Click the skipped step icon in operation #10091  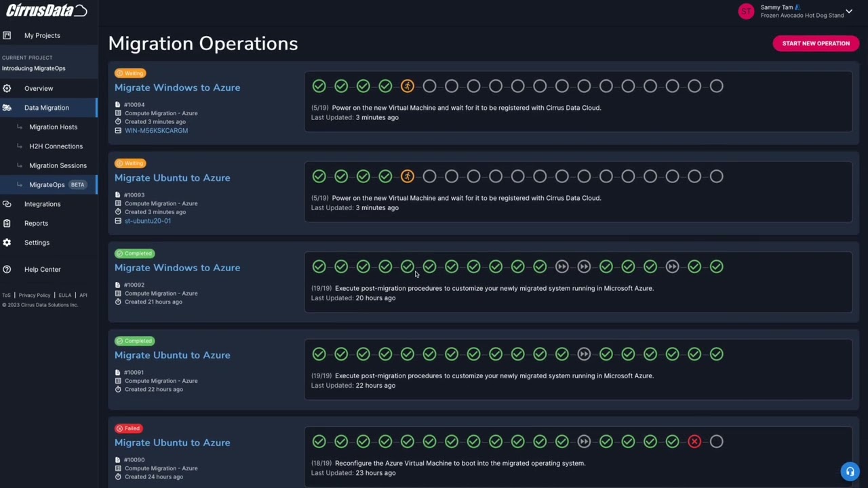pos(584,354)
